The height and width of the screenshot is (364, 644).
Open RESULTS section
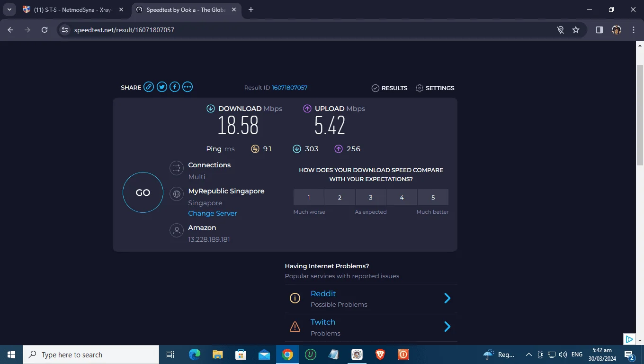(389, 88)
